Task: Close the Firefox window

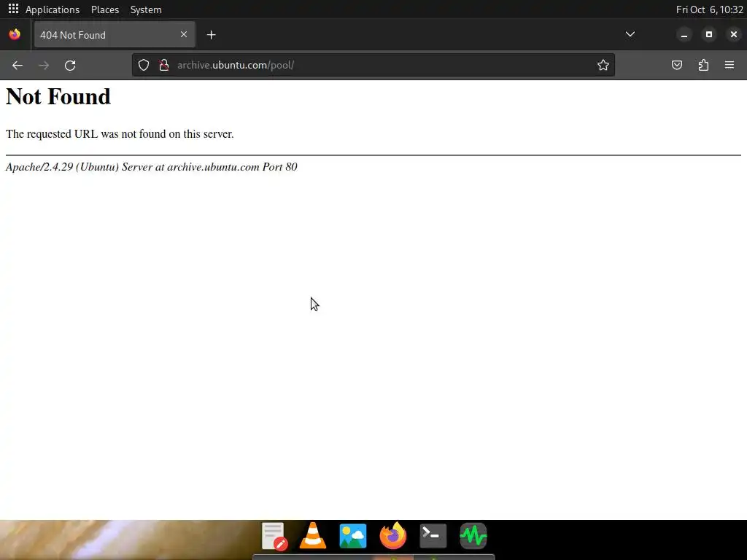Action: pos(734,35)
